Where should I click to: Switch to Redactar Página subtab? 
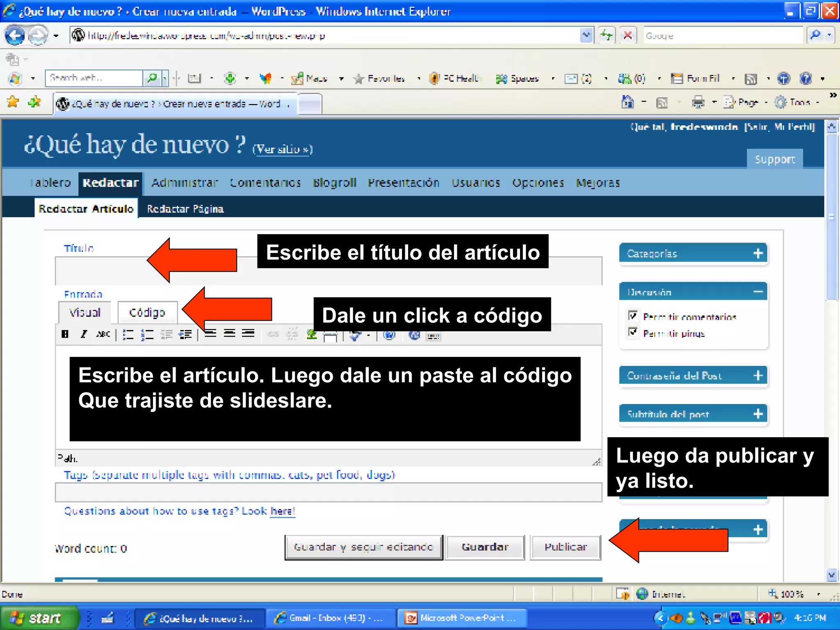click(185, 209)
